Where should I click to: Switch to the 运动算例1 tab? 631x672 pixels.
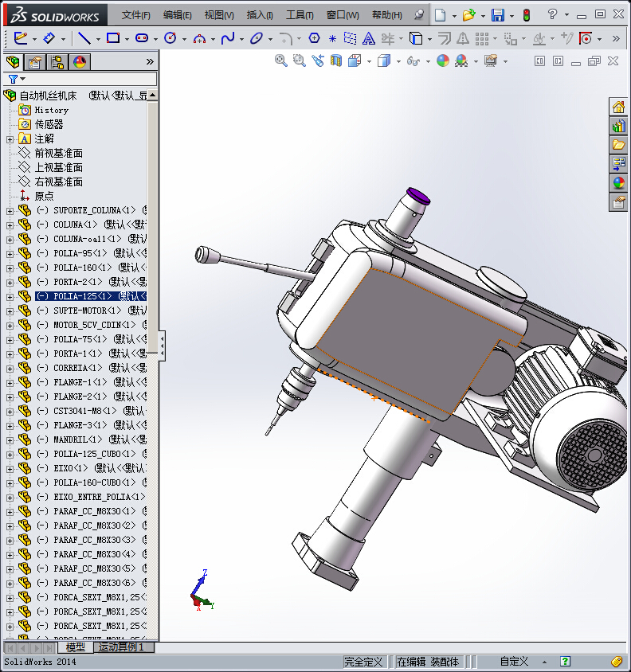coord(121,647)
